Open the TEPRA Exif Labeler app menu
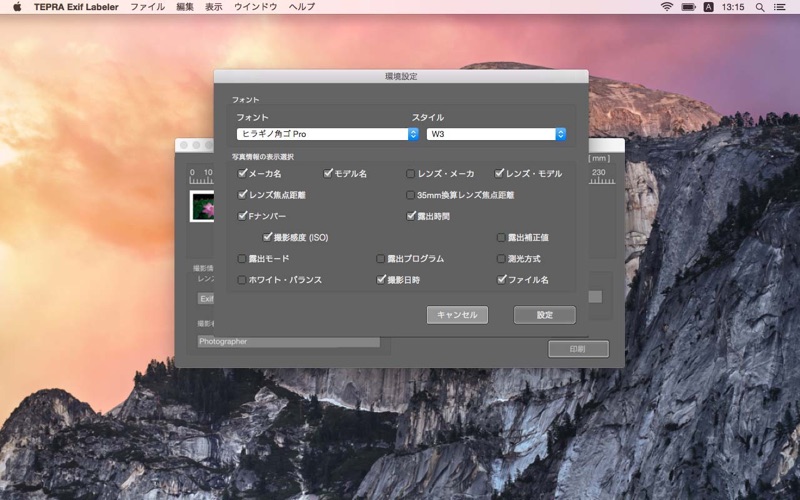 [76, 7]
